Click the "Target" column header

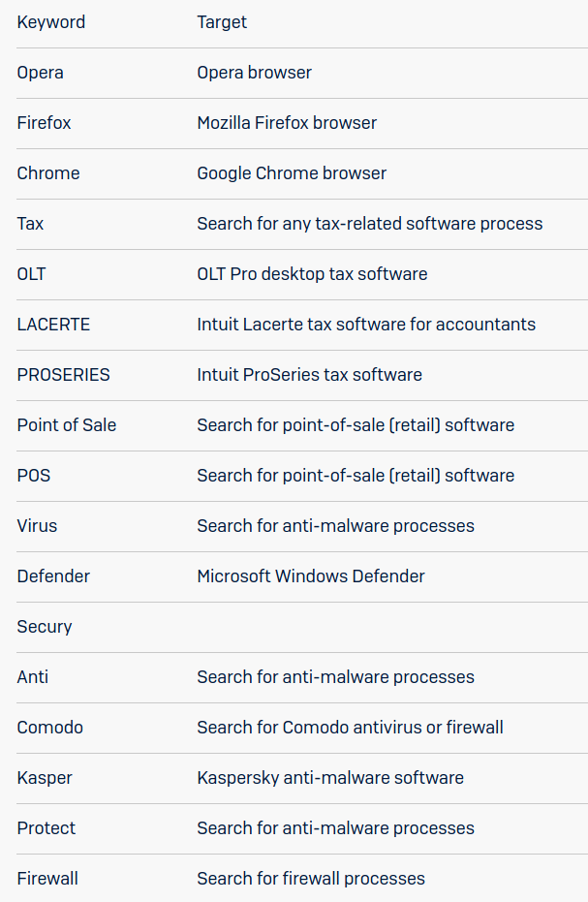222,22
